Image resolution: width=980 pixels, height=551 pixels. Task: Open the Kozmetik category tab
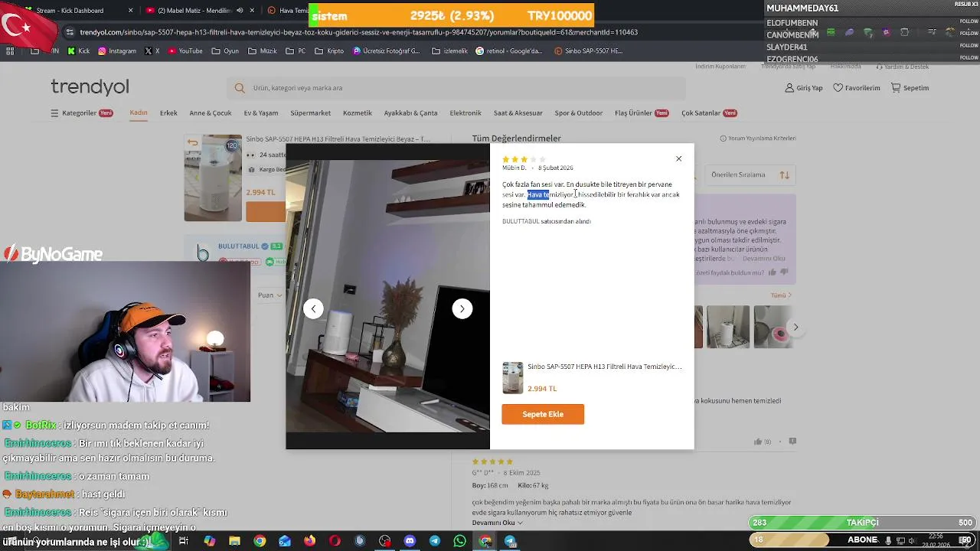[358, 113]
